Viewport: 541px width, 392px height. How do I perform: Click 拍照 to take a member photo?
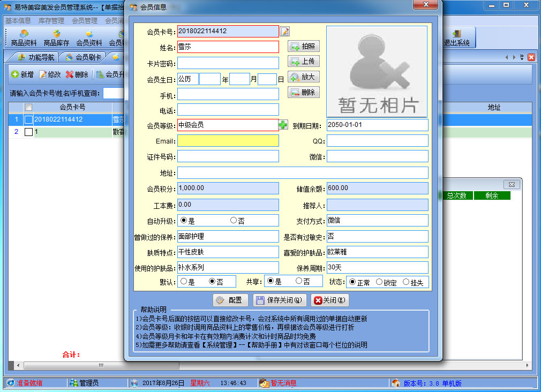(304, 46)
